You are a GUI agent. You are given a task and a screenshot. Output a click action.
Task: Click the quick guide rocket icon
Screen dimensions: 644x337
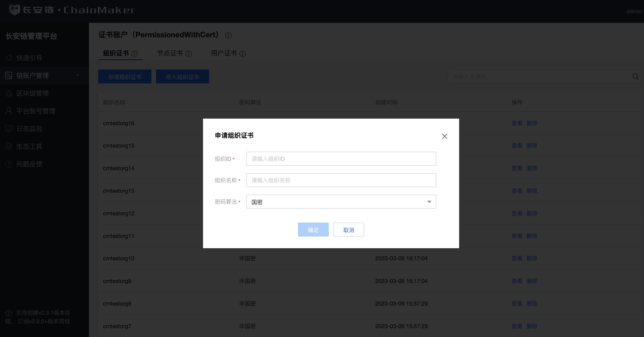pos(9,58)
